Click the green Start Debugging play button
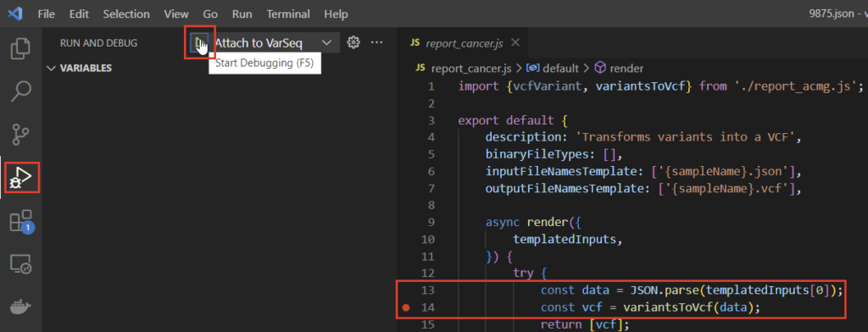This screenshot has height=332, width=868. pos(198,42)
